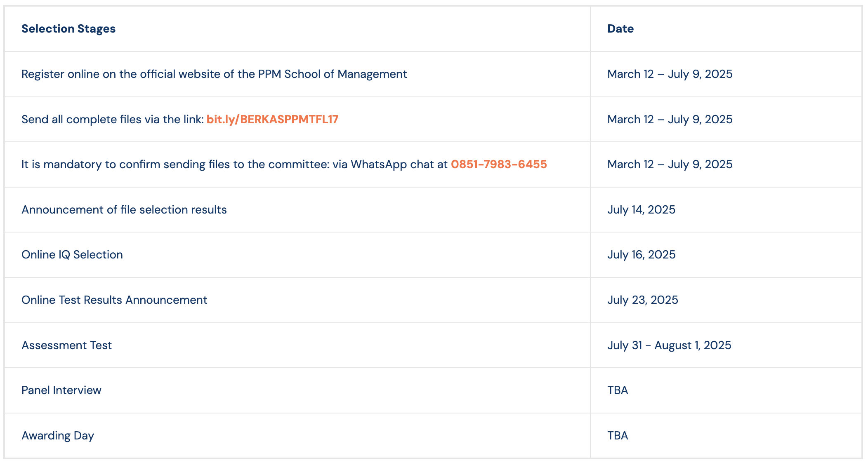Click the July 31 - August 1, 2025 date
868x465 pixels.
(x=670, y=345)
